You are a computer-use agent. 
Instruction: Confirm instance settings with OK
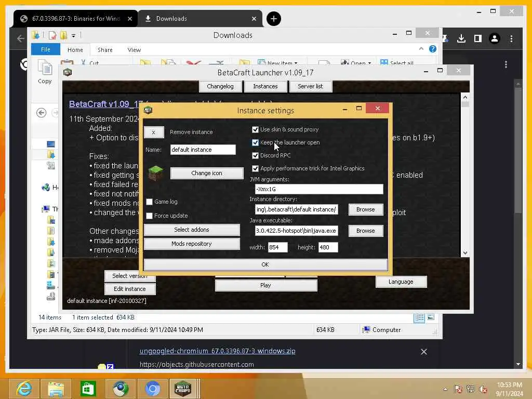(265, 264)
